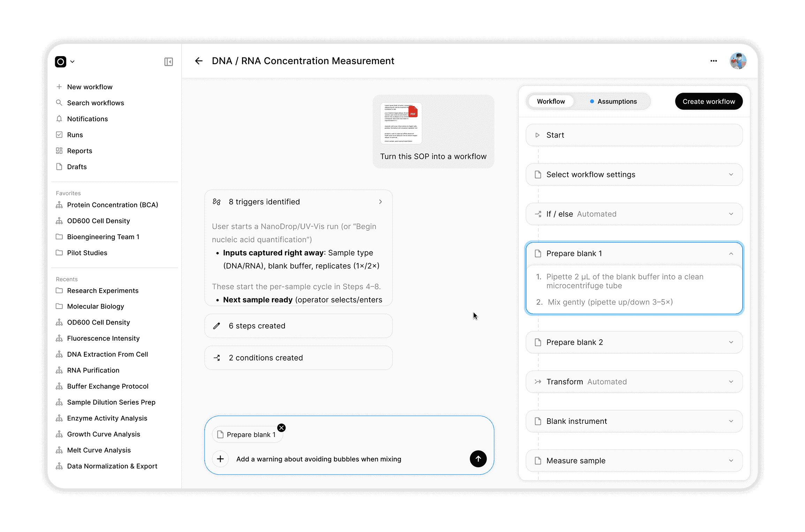Collapse the Prepare blank 1 step
Screen dimensions: 805x532
point(731,254)
